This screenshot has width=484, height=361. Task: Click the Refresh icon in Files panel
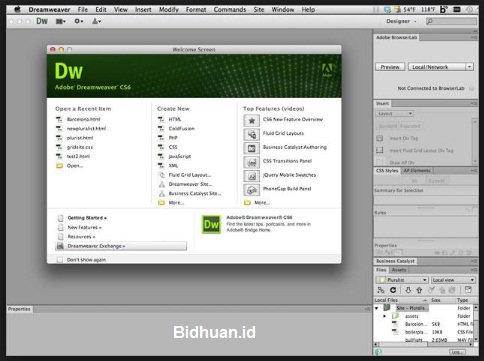(393, 290)
